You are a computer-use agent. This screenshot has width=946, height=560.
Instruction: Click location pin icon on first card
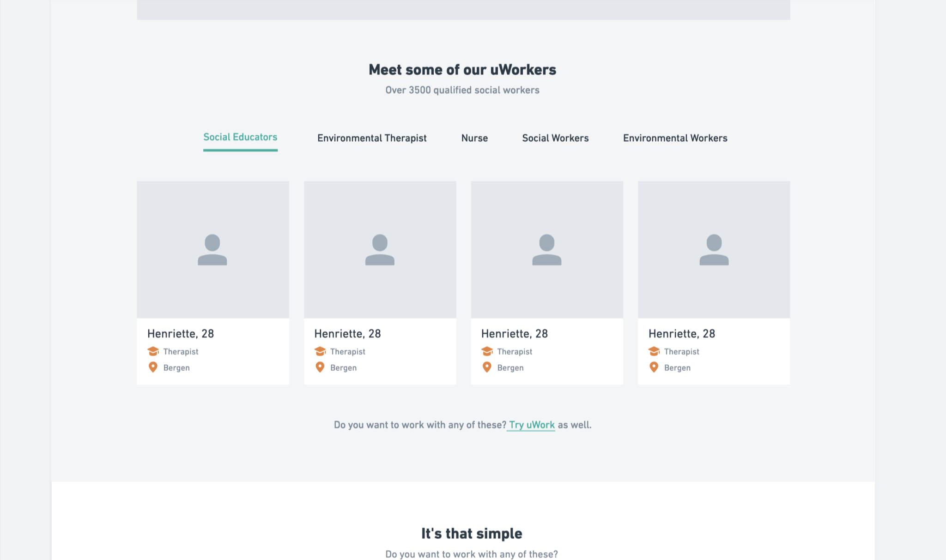(153, 367)
